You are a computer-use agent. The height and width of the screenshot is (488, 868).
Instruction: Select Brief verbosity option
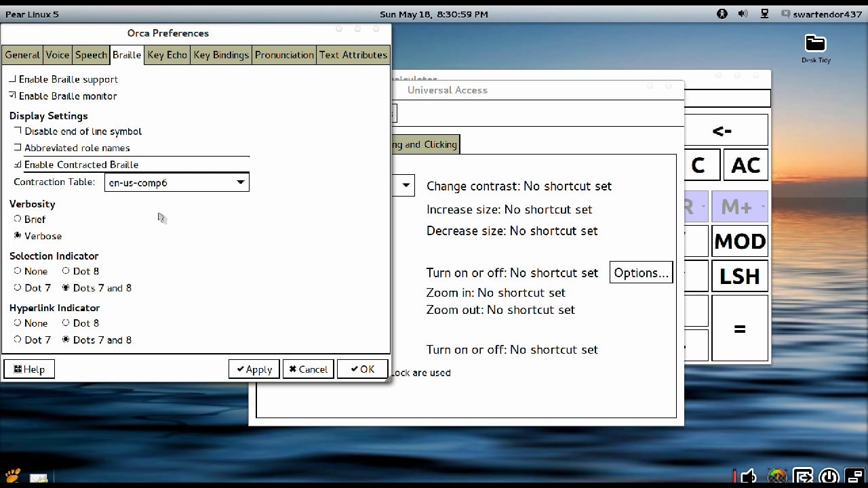coord(18,219)
